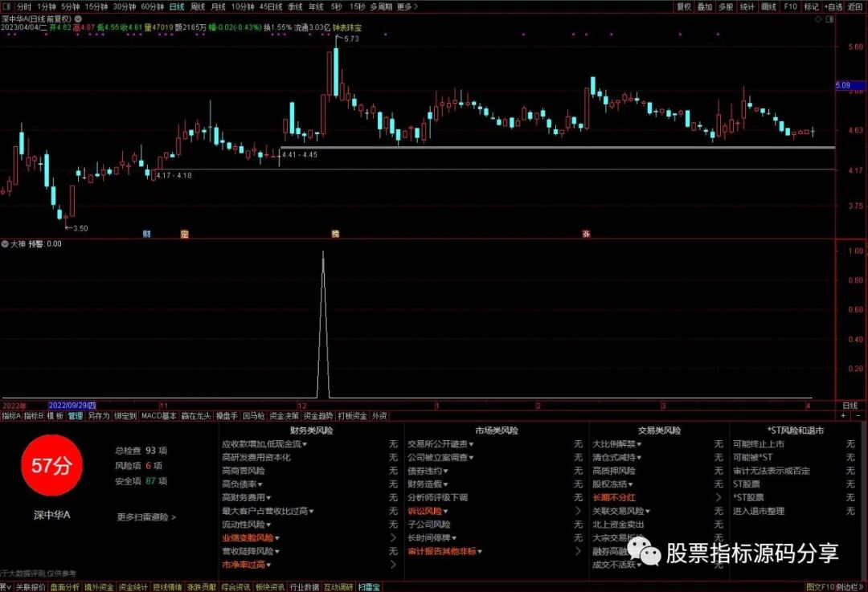
Task: Open arrow on 市净率过高 row
Action: click(x=393, y=565)
